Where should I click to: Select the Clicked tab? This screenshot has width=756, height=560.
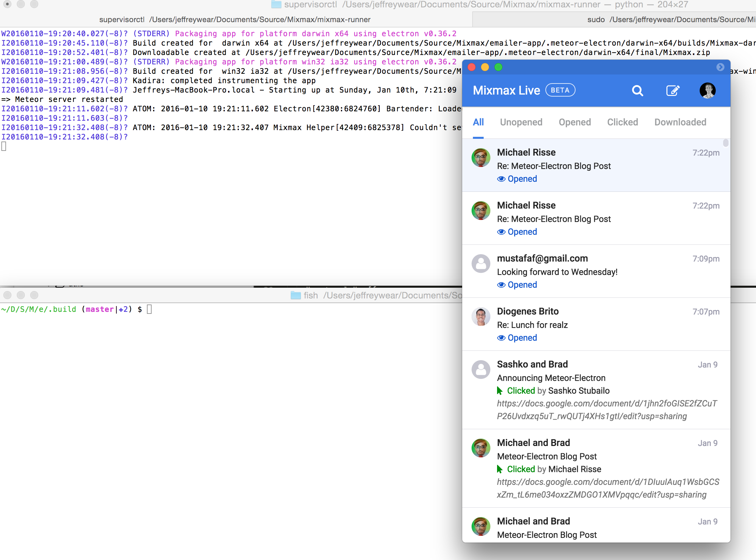(x=623, y=122)
